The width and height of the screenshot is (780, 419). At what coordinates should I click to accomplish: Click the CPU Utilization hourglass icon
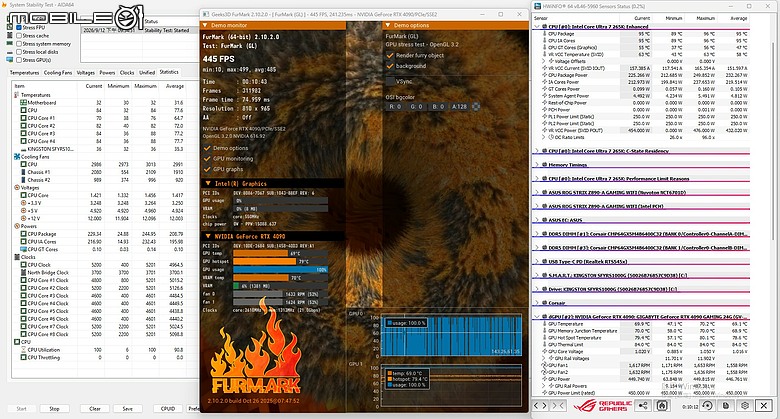(x=23, y=350)
